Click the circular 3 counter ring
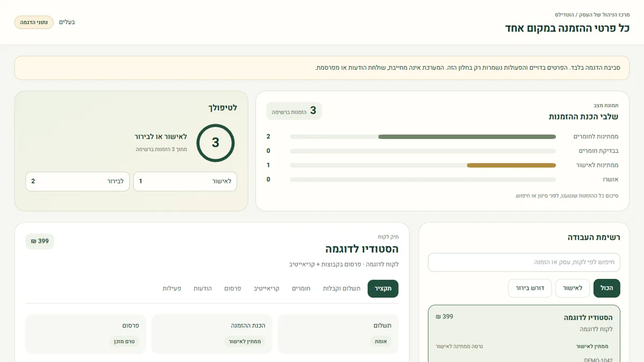 pos(215,143)
